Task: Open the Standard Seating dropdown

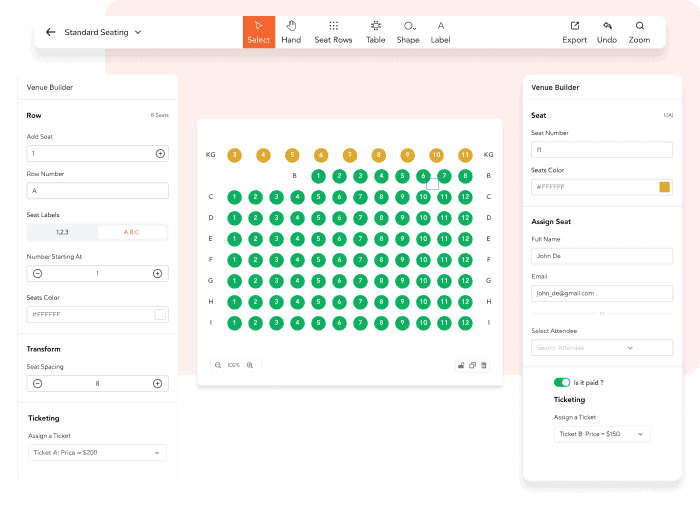Action: tap(102, 32)
